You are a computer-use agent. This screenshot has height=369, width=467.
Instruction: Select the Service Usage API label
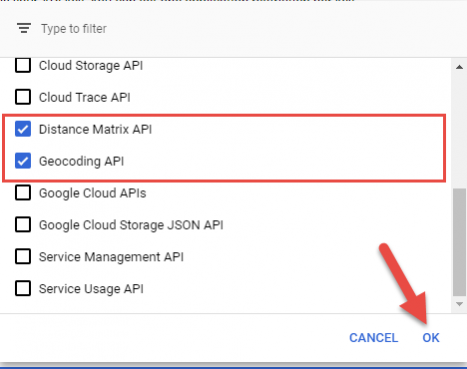pos(91,289)
